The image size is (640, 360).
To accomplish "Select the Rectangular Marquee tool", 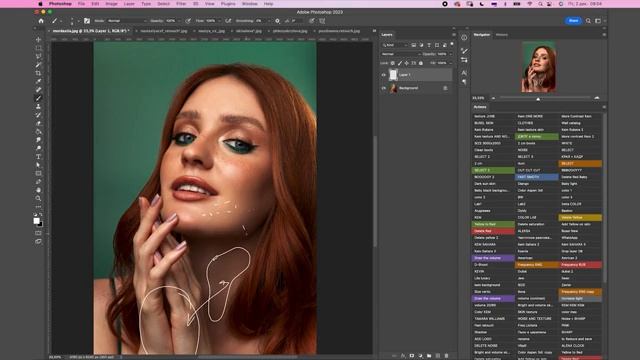I will click(x=38, y=48).
